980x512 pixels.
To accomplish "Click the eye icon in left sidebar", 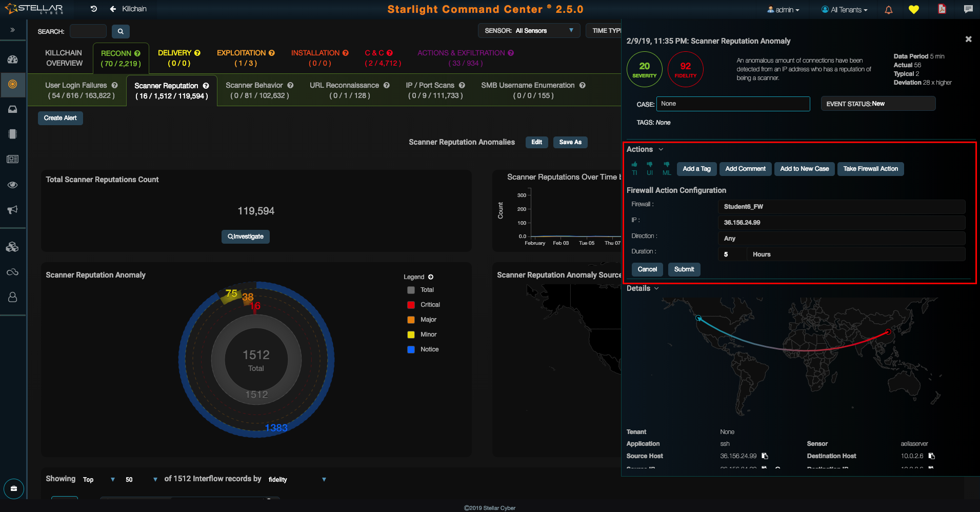I will coord(13,185).
